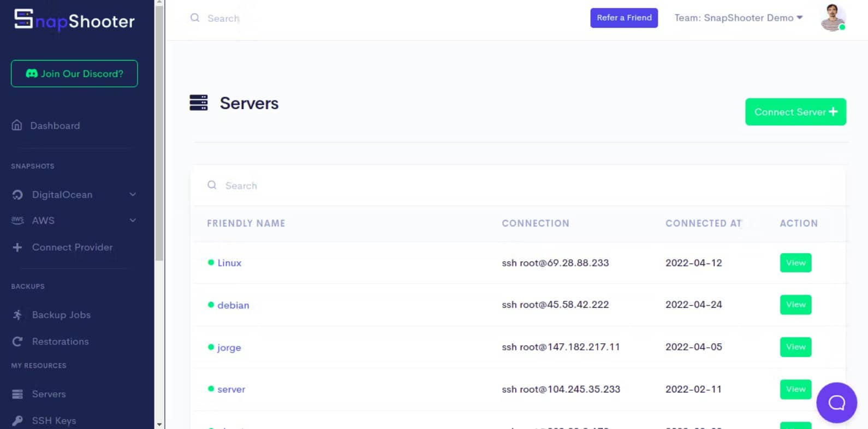Go to Backup Jobs
Image resolution: width=868 pixels, height=429 pixels.
(x=61, y=315)
